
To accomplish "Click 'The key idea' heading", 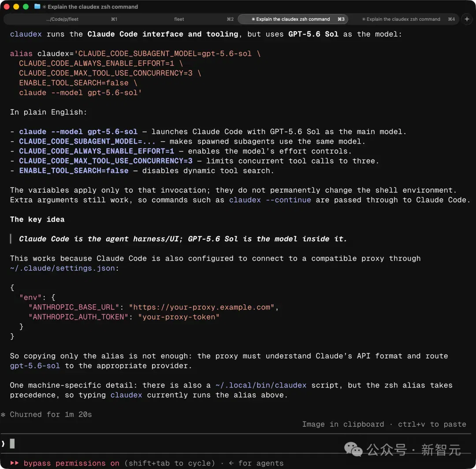I will click(37, 220).
